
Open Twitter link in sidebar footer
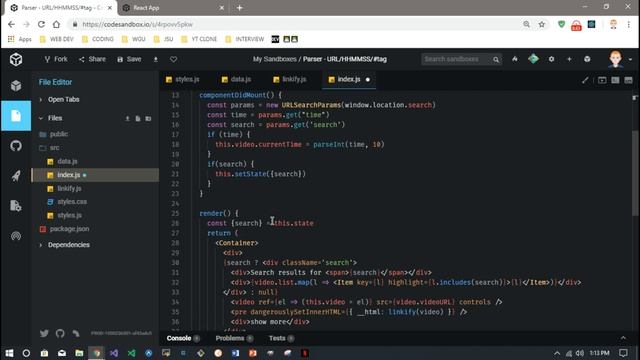click(44, 333)
